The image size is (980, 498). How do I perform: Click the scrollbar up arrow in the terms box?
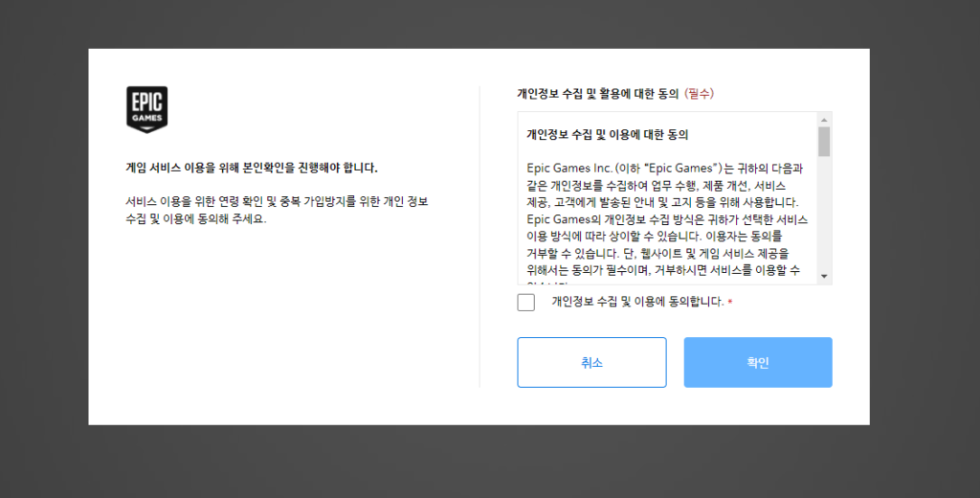(x=824, y=120)
